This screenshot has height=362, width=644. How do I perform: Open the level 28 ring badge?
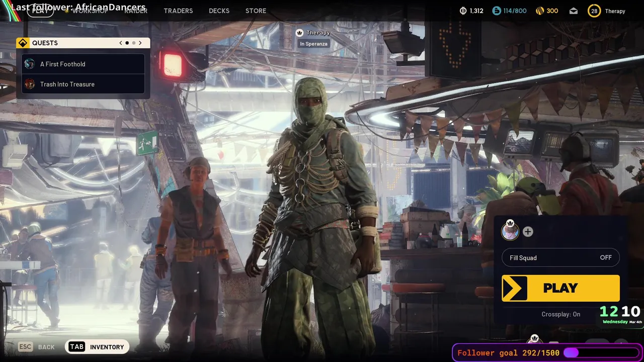point(594,11)
